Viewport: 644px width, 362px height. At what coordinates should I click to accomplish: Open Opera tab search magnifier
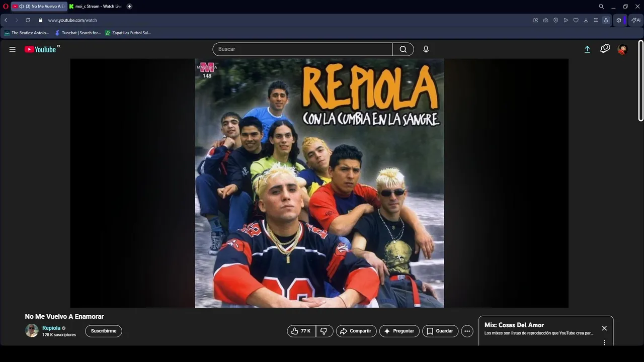[601, 7]
